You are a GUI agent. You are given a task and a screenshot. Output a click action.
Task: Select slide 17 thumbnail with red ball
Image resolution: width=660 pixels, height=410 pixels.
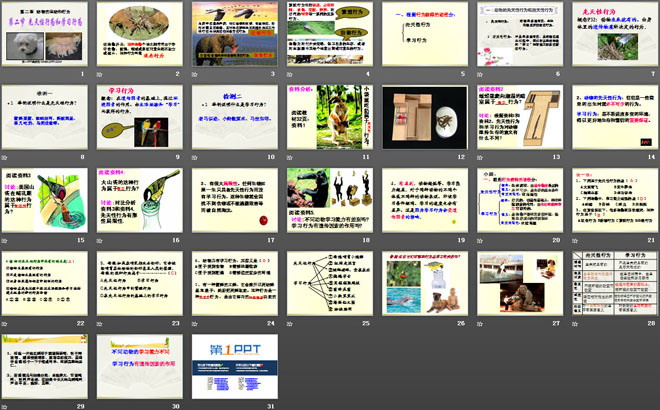point(235,200)
